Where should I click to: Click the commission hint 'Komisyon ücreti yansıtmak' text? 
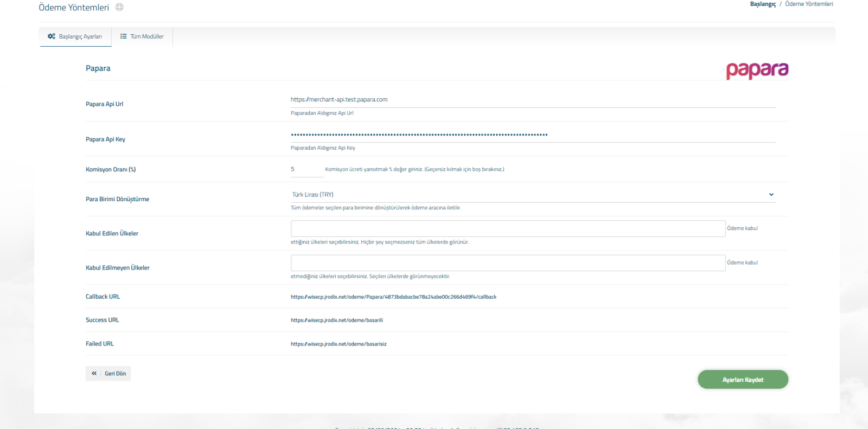click(414, 169)
